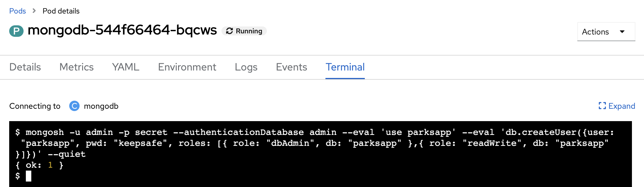The height and width of the screenshot is (187, 644).
Task: Select the Terminal tab
Action: (x=345, y=67)
